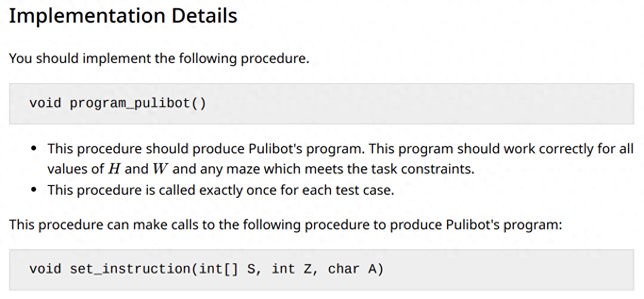Click "void" keyword before set_instruction
This screenshot has height=299, width=644.
click(x=45, y=269)
